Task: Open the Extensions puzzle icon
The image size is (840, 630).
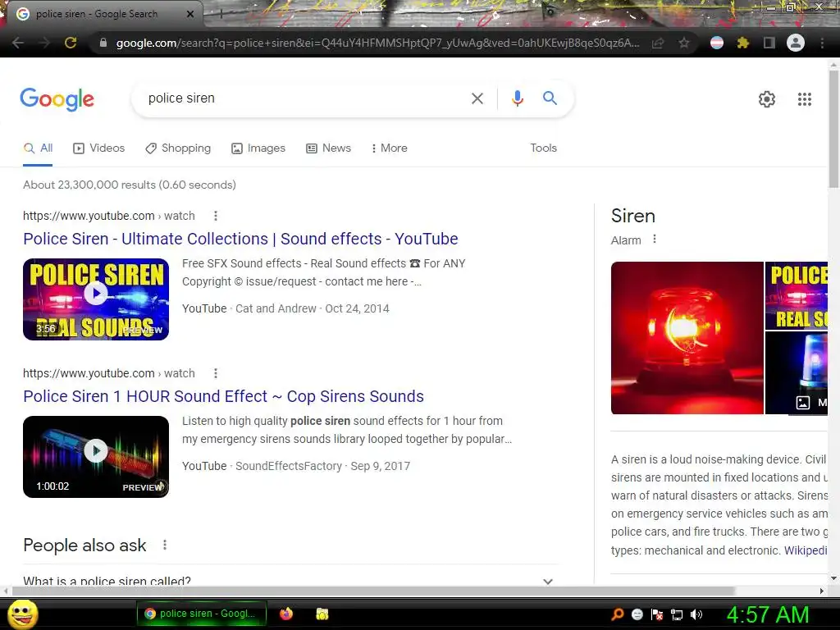Action: click(742, 43)
